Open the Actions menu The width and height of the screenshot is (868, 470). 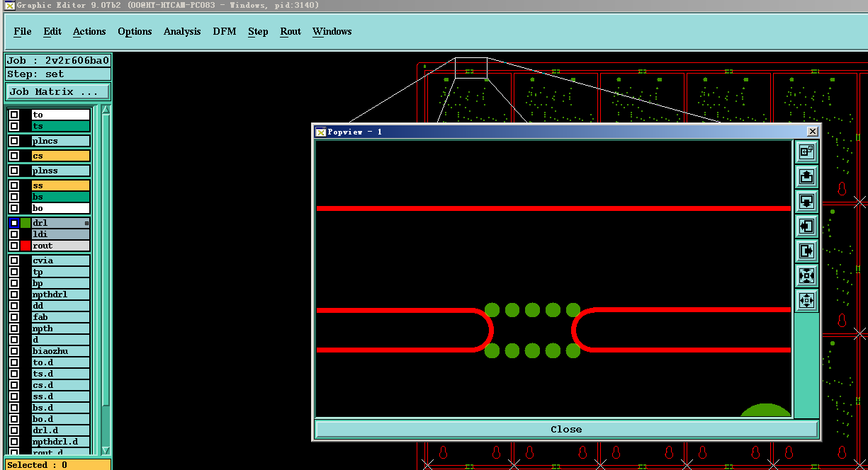89,31
